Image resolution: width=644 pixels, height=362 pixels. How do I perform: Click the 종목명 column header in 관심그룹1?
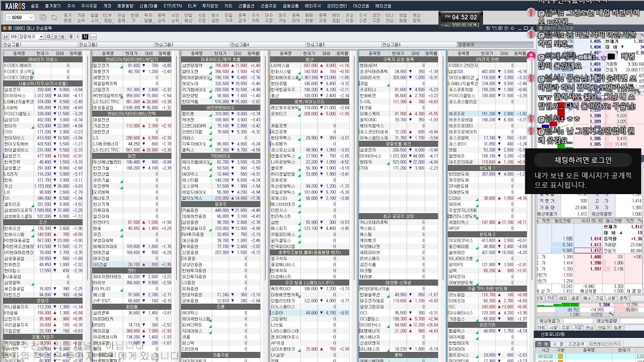[x=19, y=53]
